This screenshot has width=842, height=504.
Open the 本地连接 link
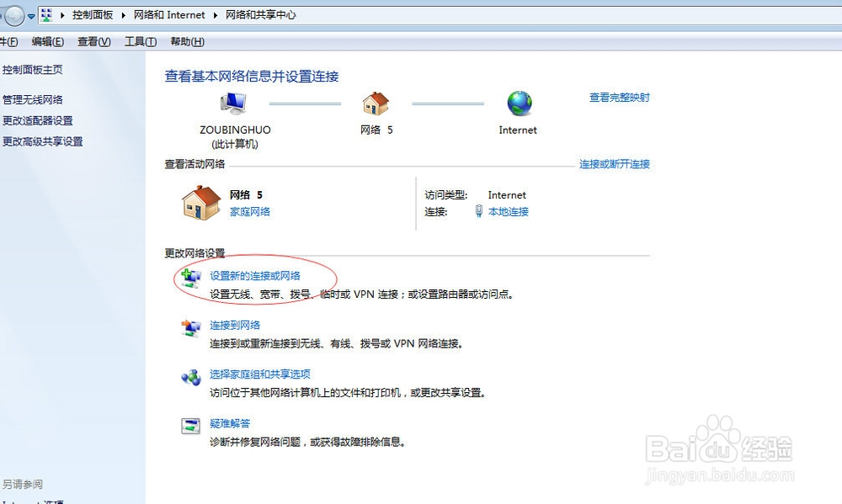[509, 212]
